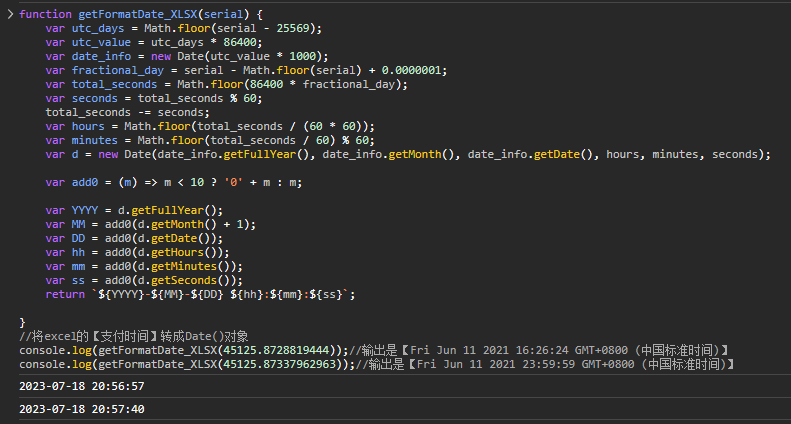The image size is (791, 424).
Task: Click the '0' string literal in add0
Action: pyautogui.click(x=233, y=182)
